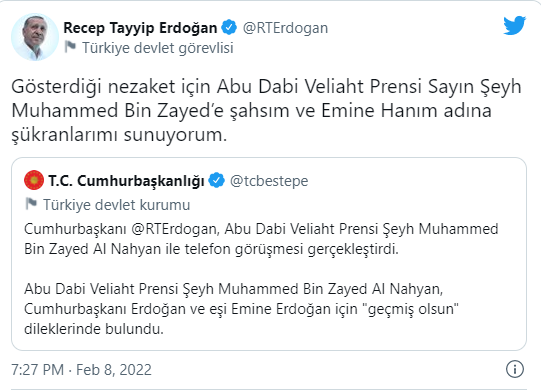The width and height of the screenshot is (541, 390).
Task: Click the @RTErdogan handle in header
Action: 285,28
